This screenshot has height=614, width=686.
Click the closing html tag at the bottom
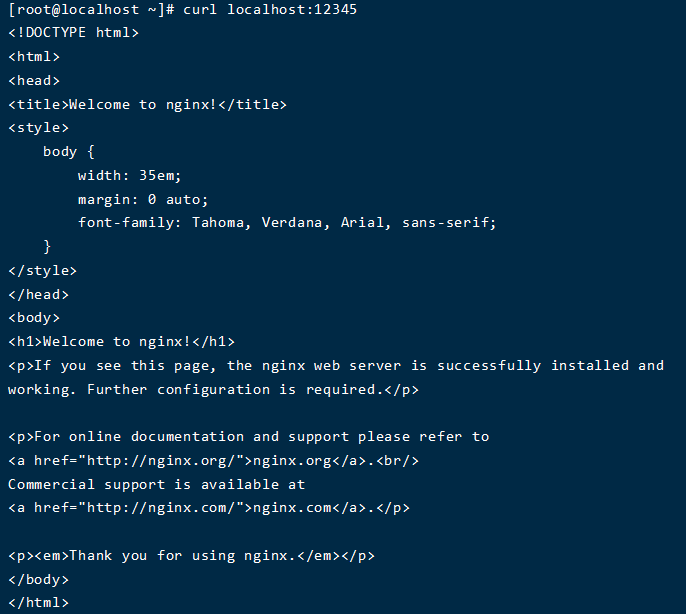(38, 603)
